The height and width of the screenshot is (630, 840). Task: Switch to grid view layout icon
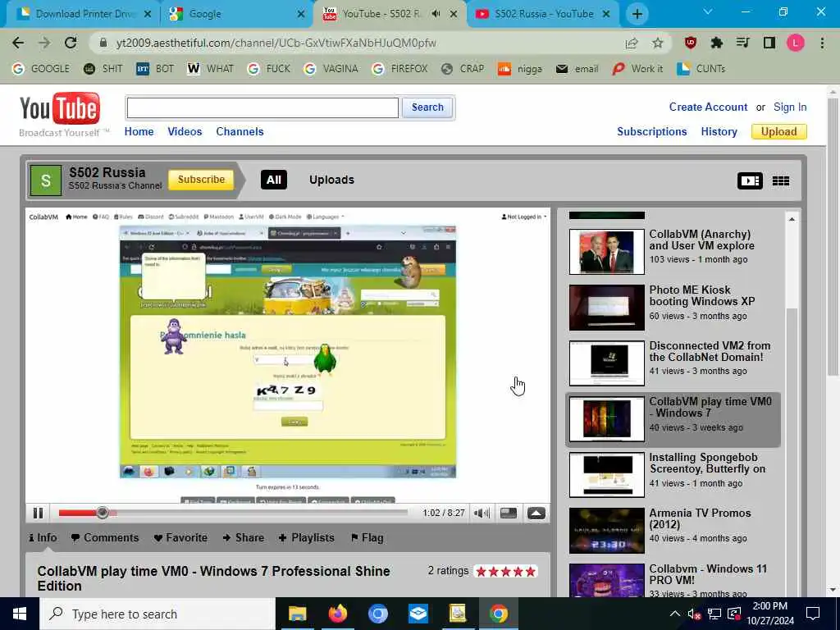point(781,181)
